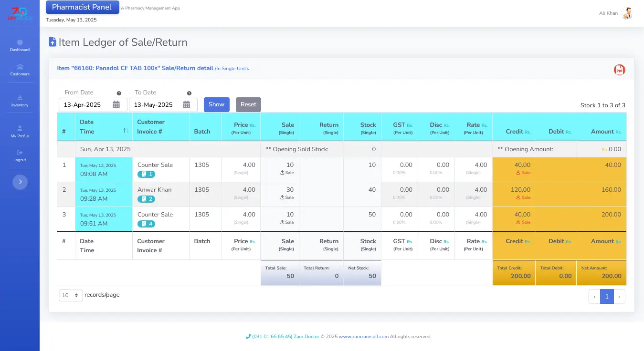This screenshot has width=644, height=351.
Task: Open invoice badge 4 for Counter Sale
Action: (146, 224)
